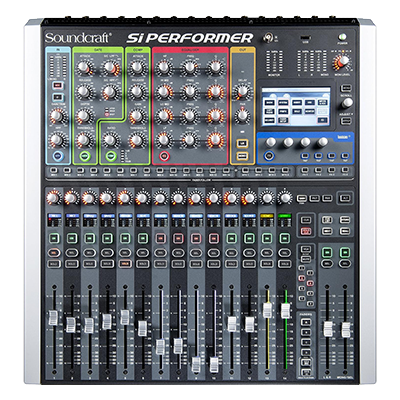400x400 pixels.
Task: Click the LF gain knob in the Equaliser
Action: coord(163,140)
